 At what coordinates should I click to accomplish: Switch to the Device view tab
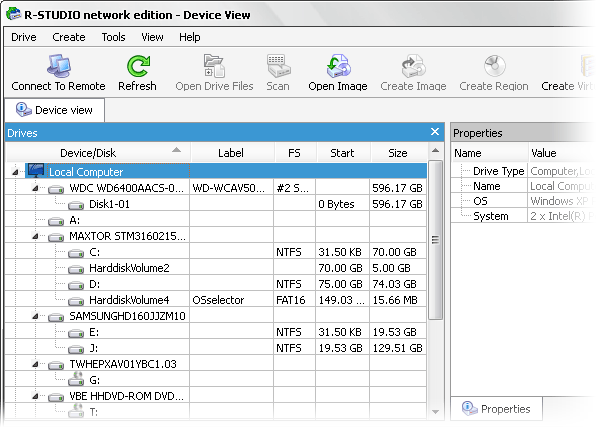click(54, 110)
